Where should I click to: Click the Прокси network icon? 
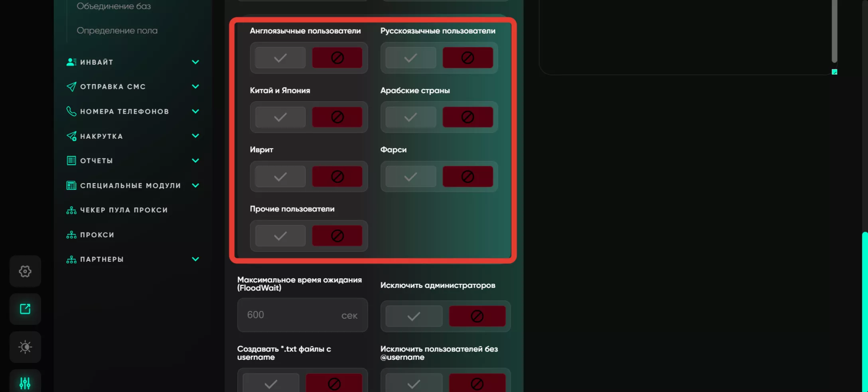[71, 235]
